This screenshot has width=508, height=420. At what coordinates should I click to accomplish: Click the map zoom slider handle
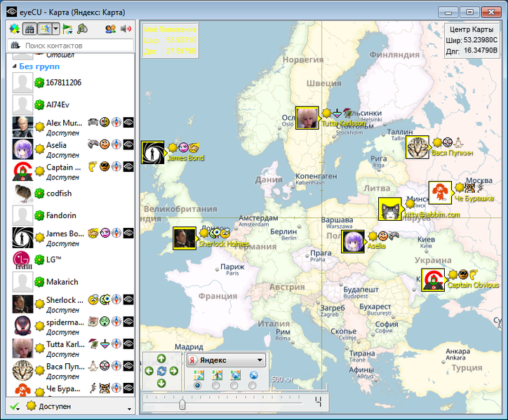(x=183, y=404)
